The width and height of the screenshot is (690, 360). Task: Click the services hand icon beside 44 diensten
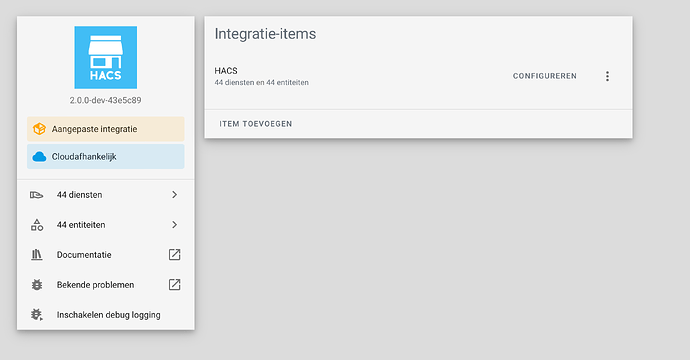[x=37, y=195]
